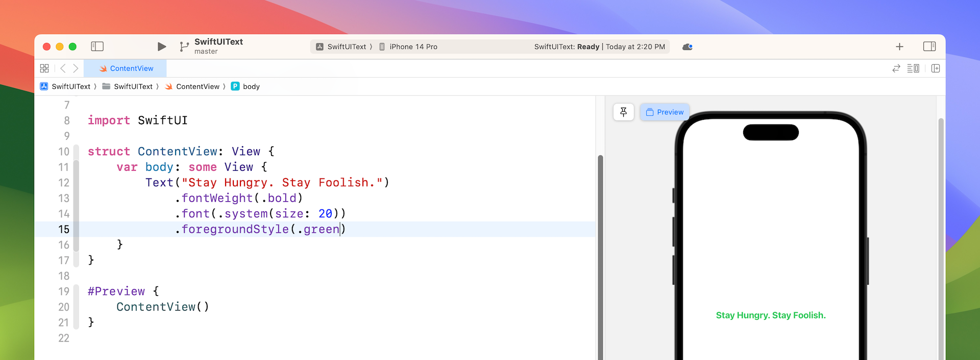Select the ContentView tab
Image resolution: width=980 pixels, height=360 pixels.
tap(126, 68)
